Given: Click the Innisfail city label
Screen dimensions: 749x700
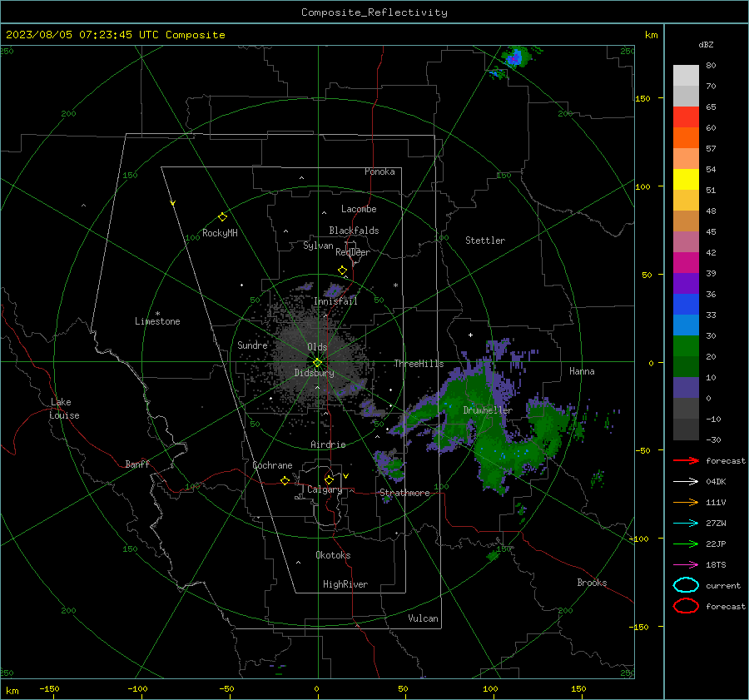Looking at the screenshot, I should click(x=335, y=301).
